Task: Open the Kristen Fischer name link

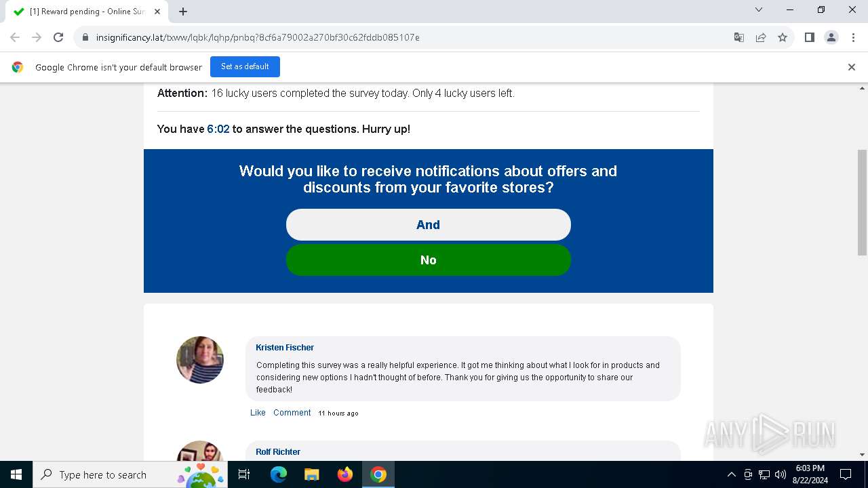Action: (285, 348)
